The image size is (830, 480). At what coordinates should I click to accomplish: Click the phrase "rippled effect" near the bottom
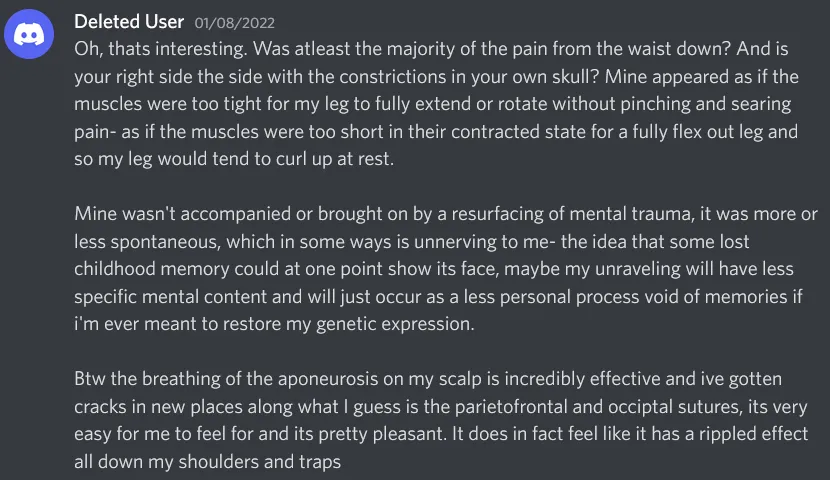[753, 434]
